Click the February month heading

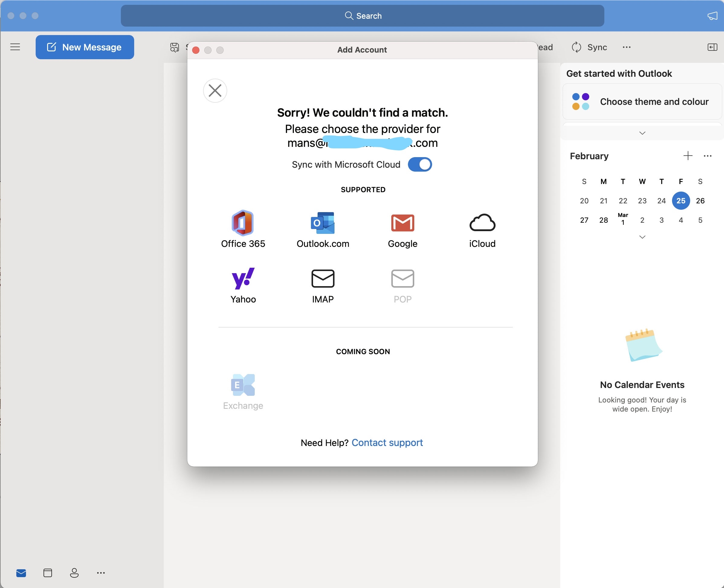[589, 156]
